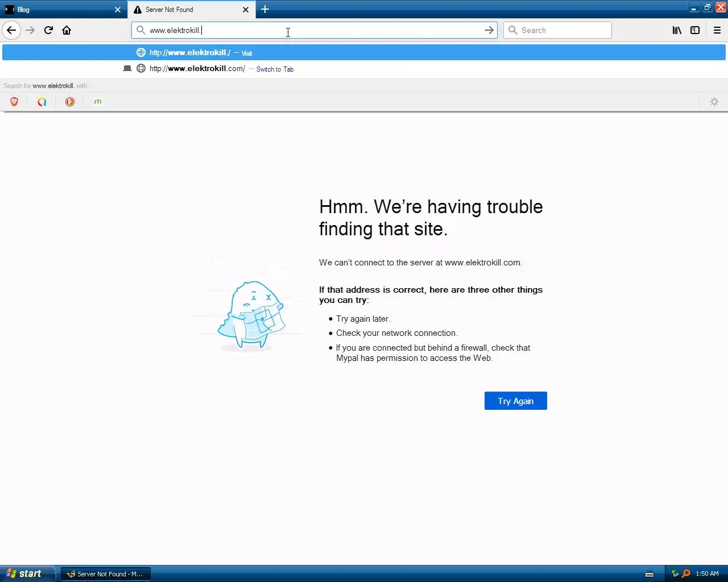Click the Try Again button
Image resolution: width=728 pixels, height=582 pixels.
click(516, 401)
